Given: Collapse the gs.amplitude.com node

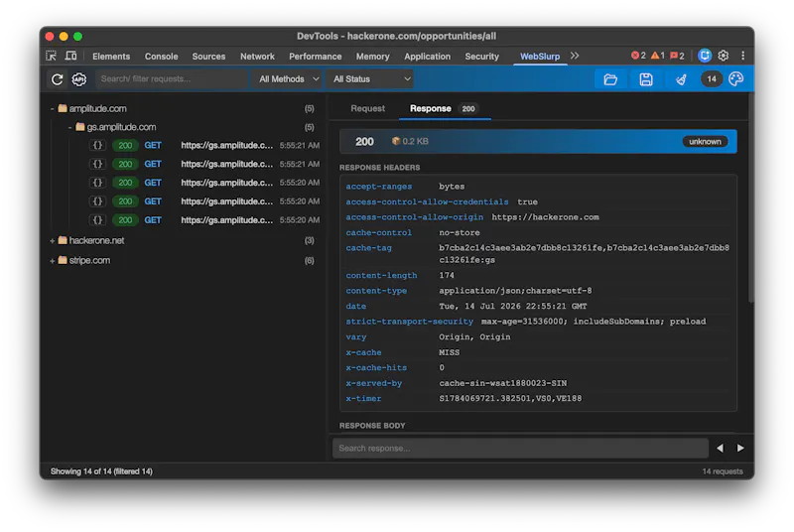Looking at the screenshot, I should pos(69,127).
